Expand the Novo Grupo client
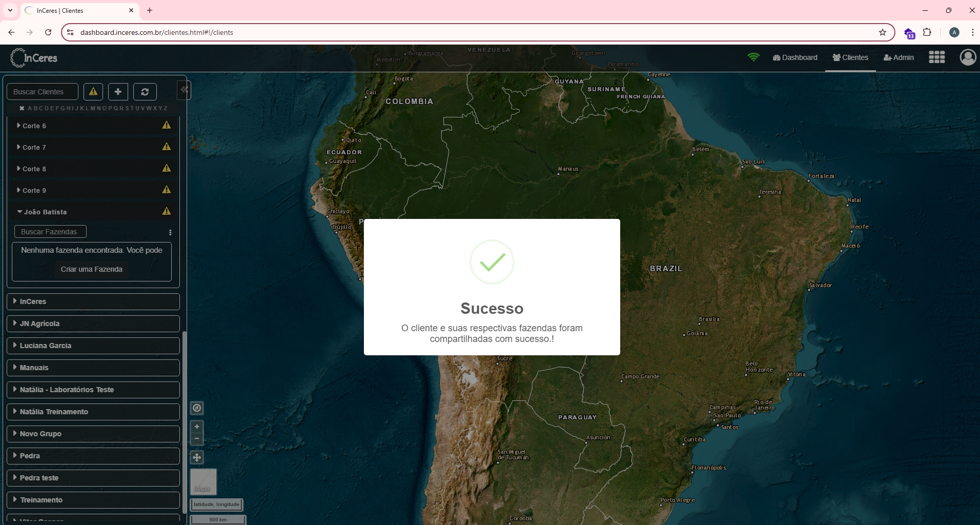This screenshot has height=525, width=980. click(x=93, y=434)
